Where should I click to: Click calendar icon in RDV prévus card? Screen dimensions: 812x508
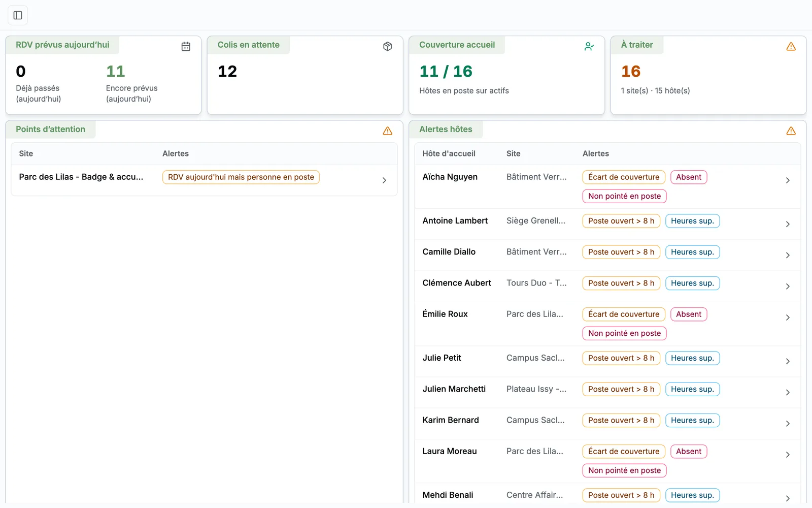(x=186, y=47)
